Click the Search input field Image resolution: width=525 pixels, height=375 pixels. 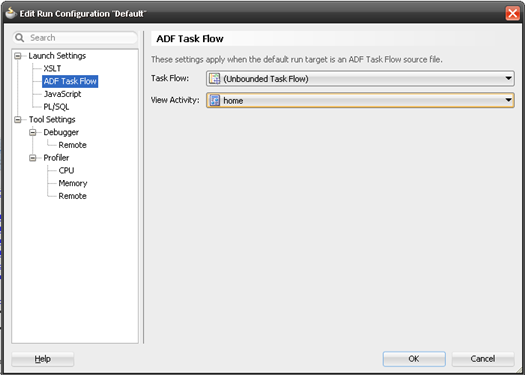point(75,38)
